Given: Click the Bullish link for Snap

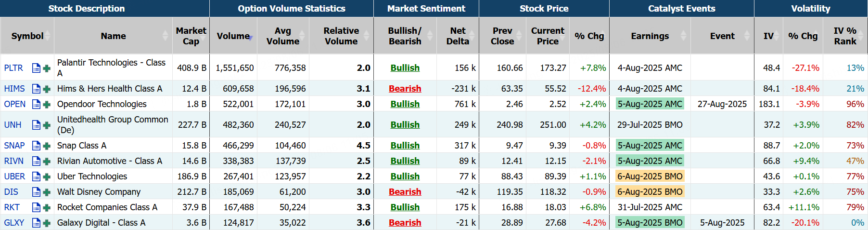Looking at the screenshot, I should (405, 146).
